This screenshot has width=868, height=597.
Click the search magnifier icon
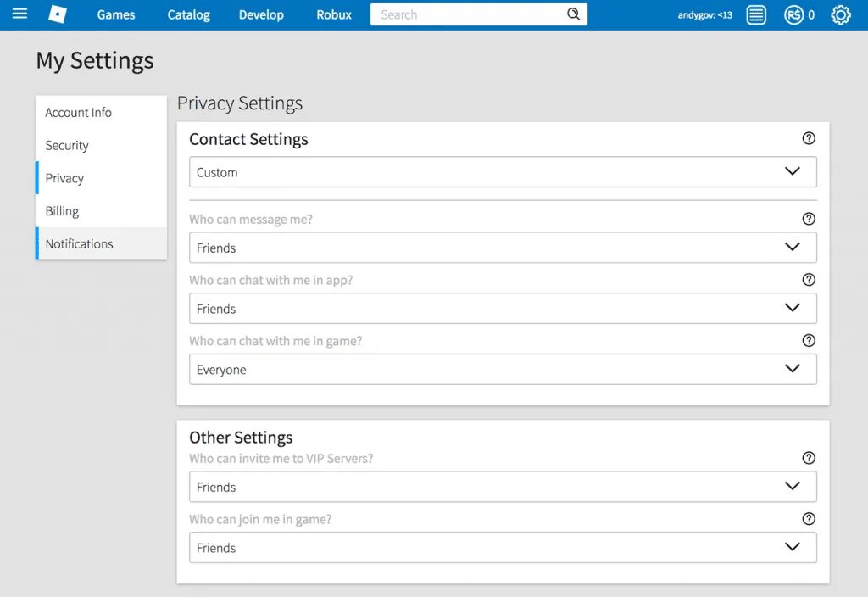point(574,14)
